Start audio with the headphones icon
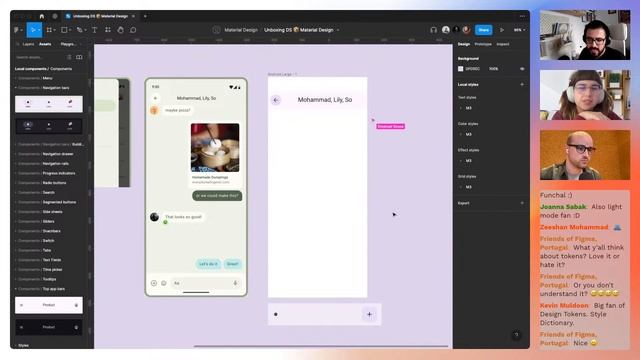640x360 pixels. (x=433, y=30)
